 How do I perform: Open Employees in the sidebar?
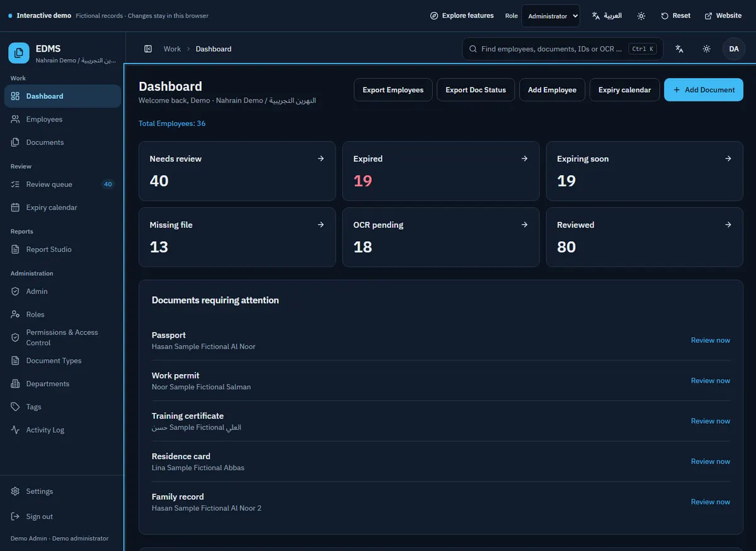[62, 120]
